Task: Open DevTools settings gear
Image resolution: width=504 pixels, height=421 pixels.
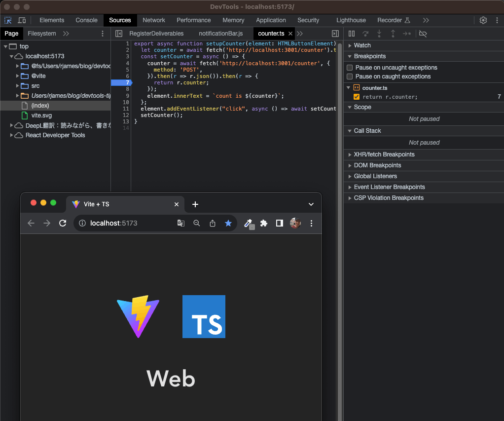Action: [x=483, y=20]
